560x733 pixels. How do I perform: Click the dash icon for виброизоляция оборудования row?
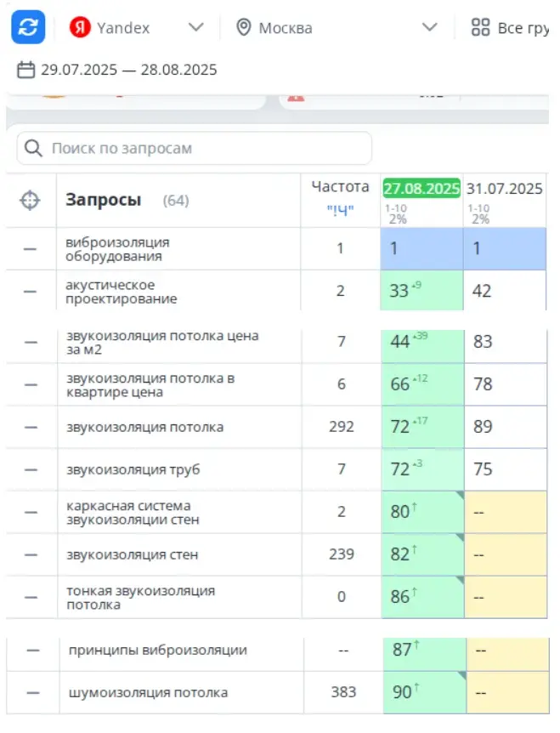tap(31, 249)
